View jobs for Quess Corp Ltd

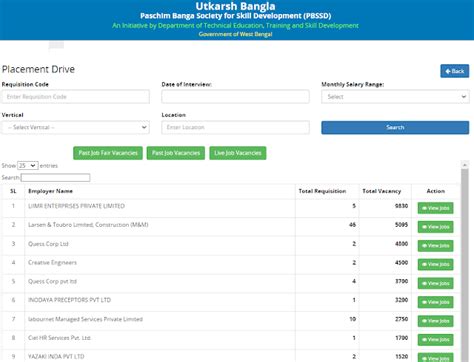[435, 246]
